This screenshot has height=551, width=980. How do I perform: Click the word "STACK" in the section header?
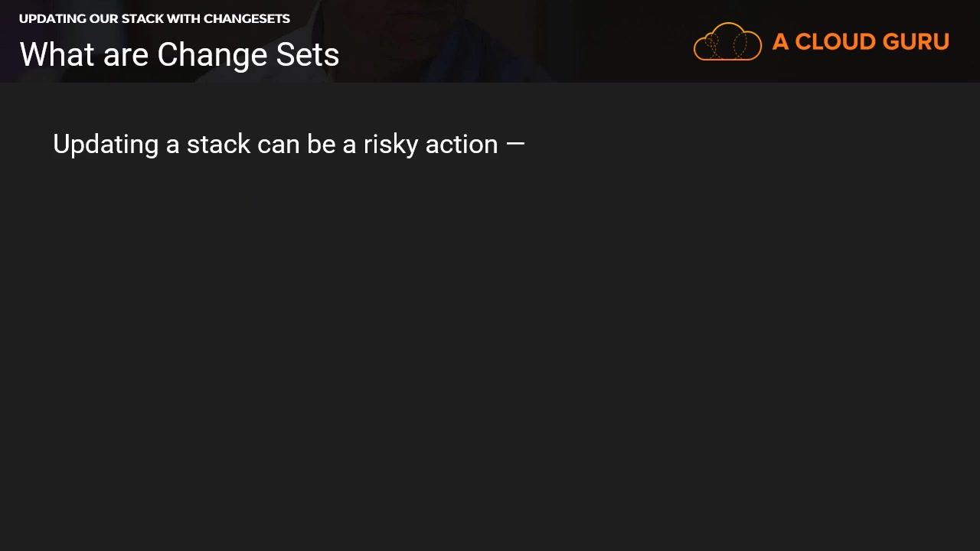point(140,19)
